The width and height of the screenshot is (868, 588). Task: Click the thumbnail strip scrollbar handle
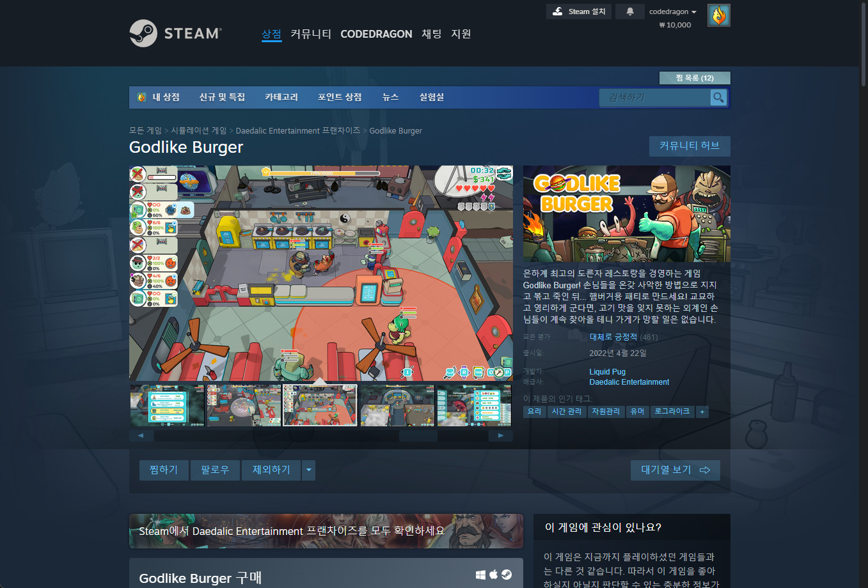[418, 436]
